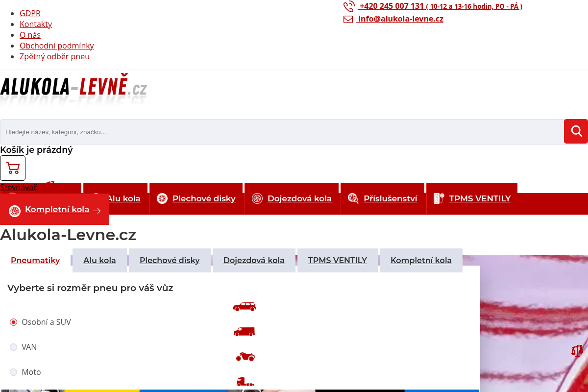Click the arrow icon after Kompletní kola
The height and width of the screenshot is (392, 588).
coord(97,211)
